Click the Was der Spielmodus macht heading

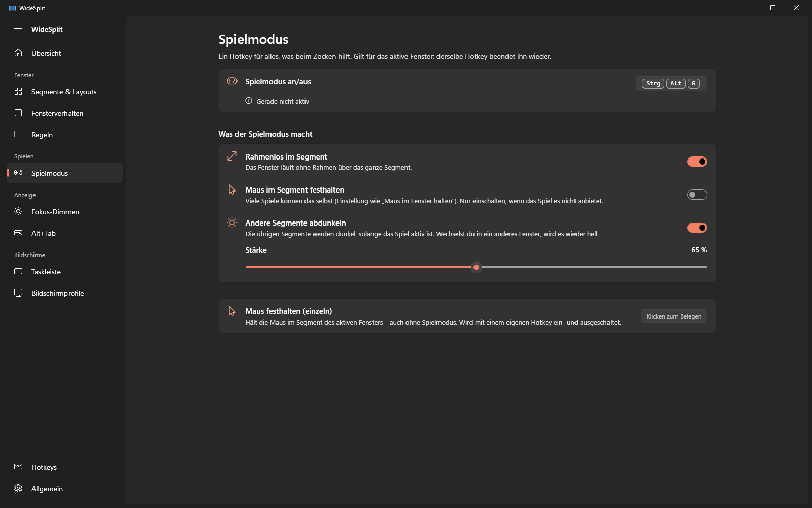tap(265, 134)
